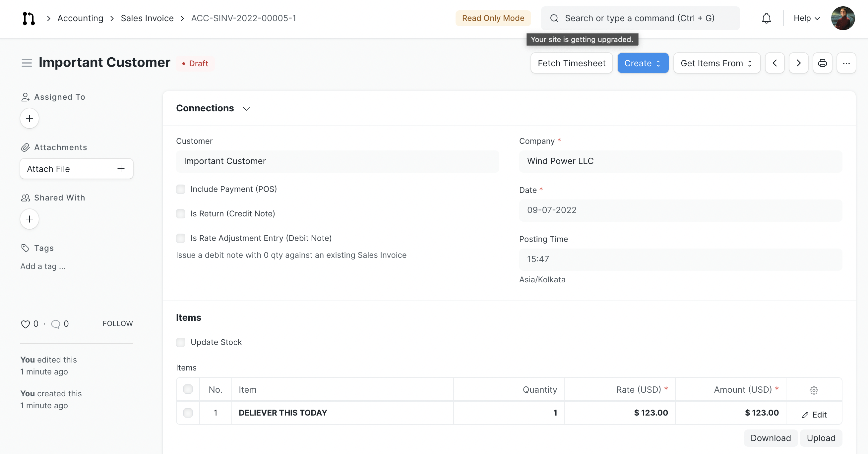Viewport: 868px width, 454px height.
Task: Check Is Return (Credit Note)
Action: (181, 214)
